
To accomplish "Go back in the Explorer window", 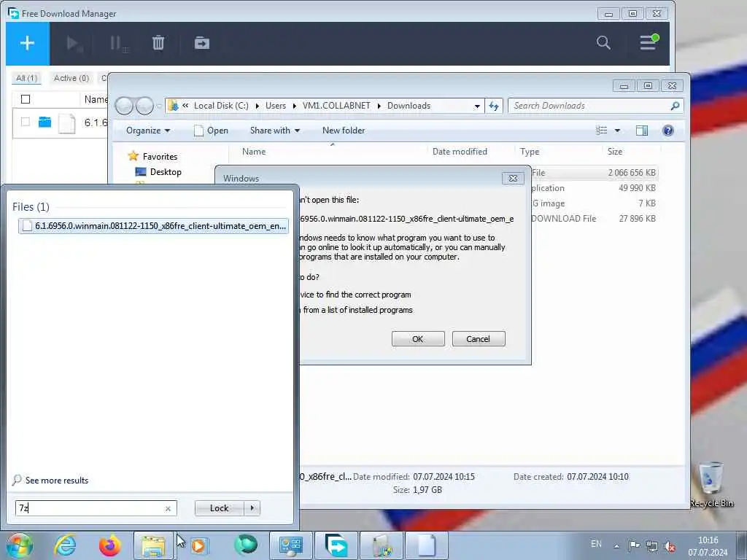I will pyautogui.click(x=124, y=106).
